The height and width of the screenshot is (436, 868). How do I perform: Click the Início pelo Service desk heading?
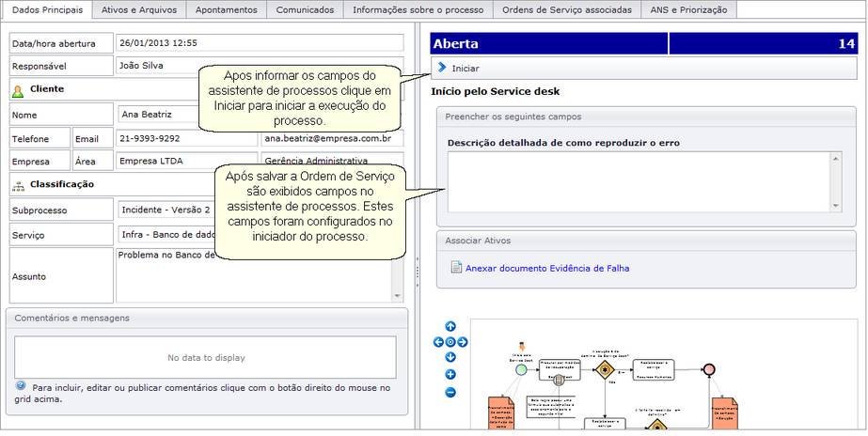(x=496, y=92)
